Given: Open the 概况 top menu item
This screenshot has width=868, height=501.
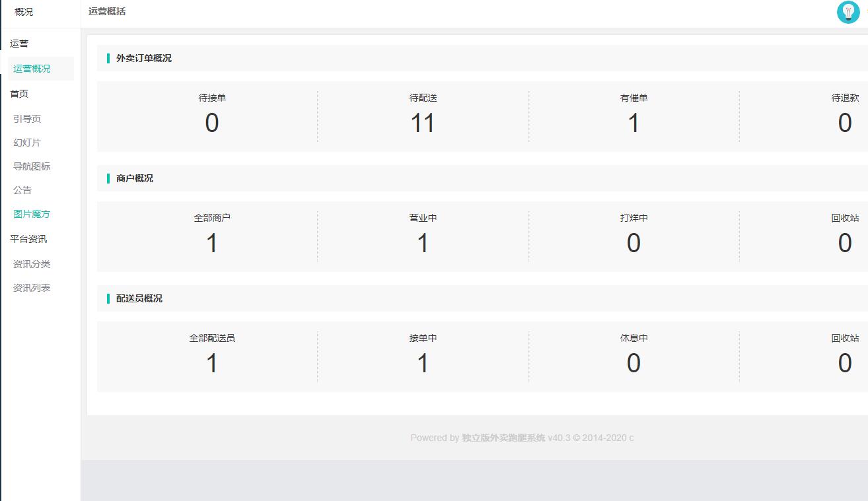Looking at the screenshot, I should click(24, 12).
